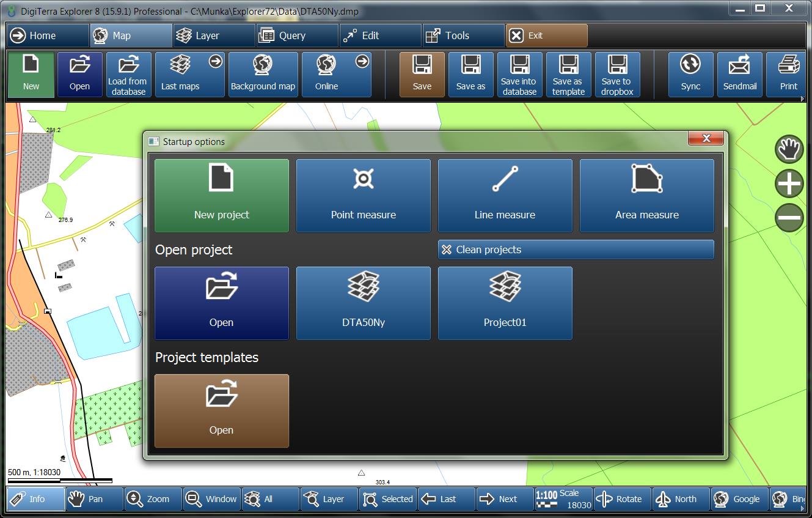The image size is (812, 518).
Task: Expand Last maps arrow
Action: coord(216,61)
